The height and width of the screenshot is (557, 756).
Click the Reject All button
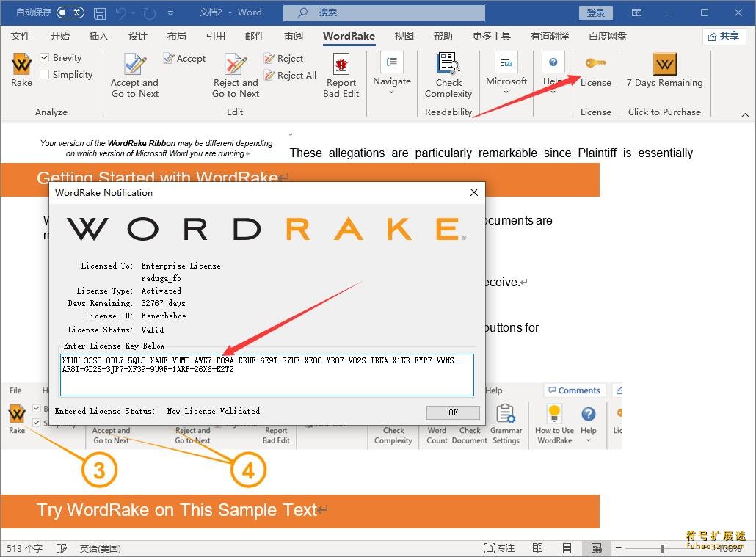pos(290,76)
